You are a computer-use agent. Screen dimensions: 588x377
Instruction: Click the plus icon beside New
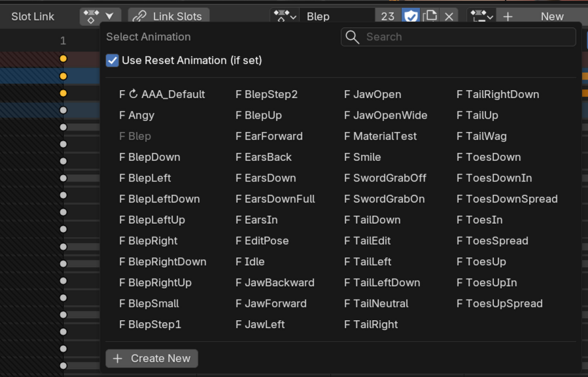pos(508,16)
